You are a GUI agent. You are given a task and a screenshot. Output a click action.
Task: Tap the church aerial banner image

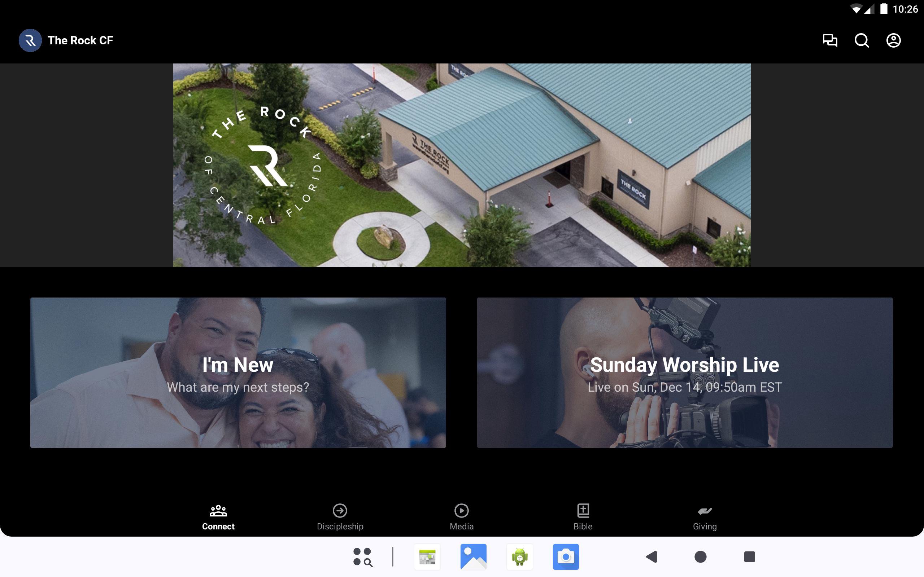click(x=462, y=165)
